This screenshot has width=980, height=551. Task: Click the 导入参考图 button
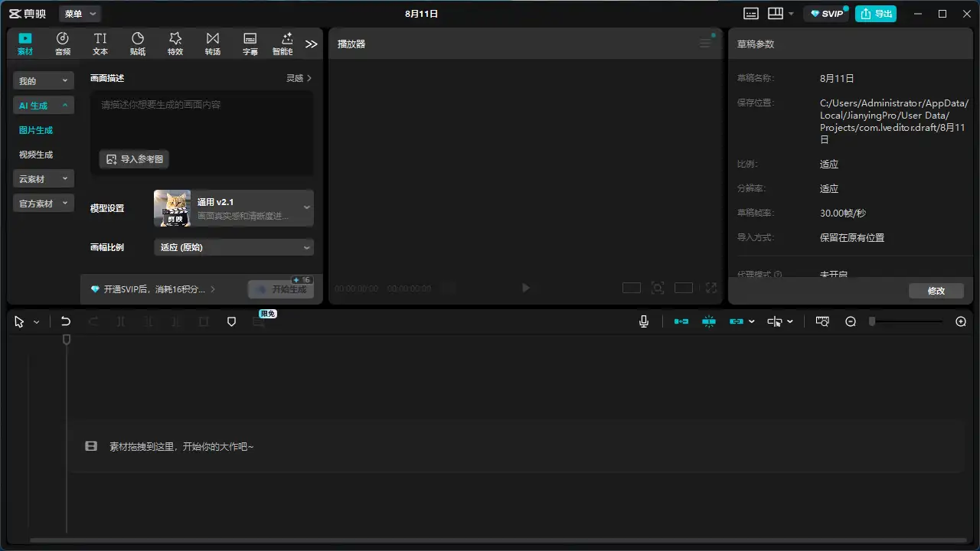coord(134,159)
